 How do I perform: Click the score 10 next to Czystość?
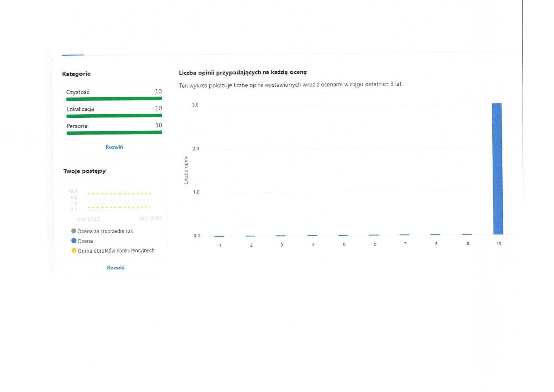pyautogui.click(x=158, y=91)
